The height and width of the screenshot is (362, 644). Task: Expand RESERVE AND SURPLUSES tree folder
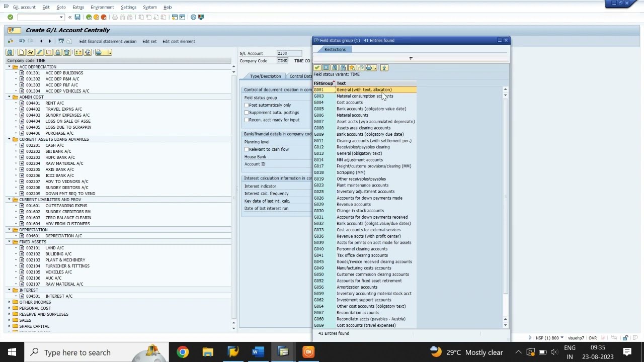(x=9, y=314)
